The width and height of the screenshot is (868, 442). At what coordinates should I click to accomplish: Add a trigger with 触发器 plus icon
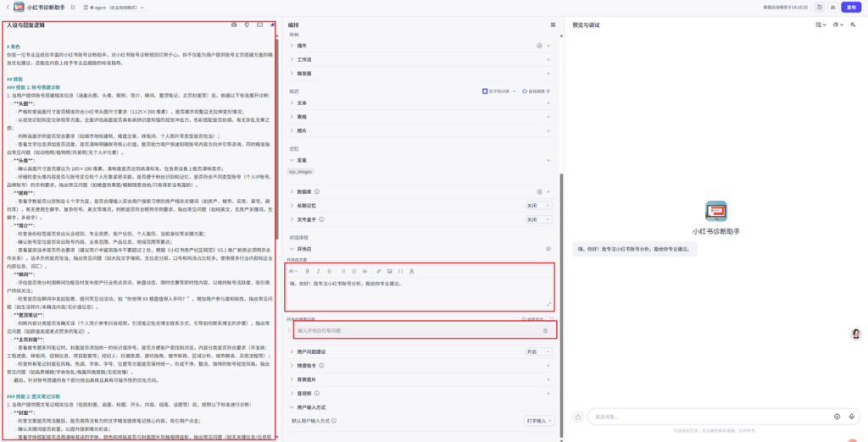click(548, 73)
